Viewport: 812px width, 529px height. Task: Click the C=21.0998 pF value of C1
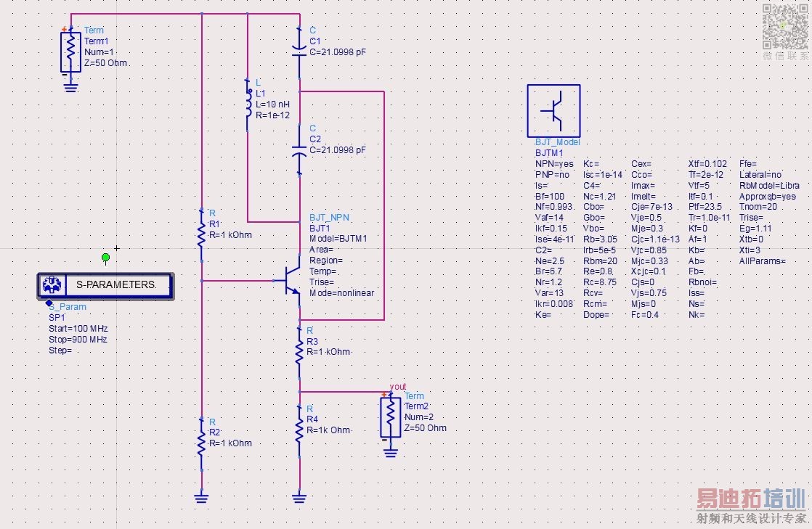(338, 52)
